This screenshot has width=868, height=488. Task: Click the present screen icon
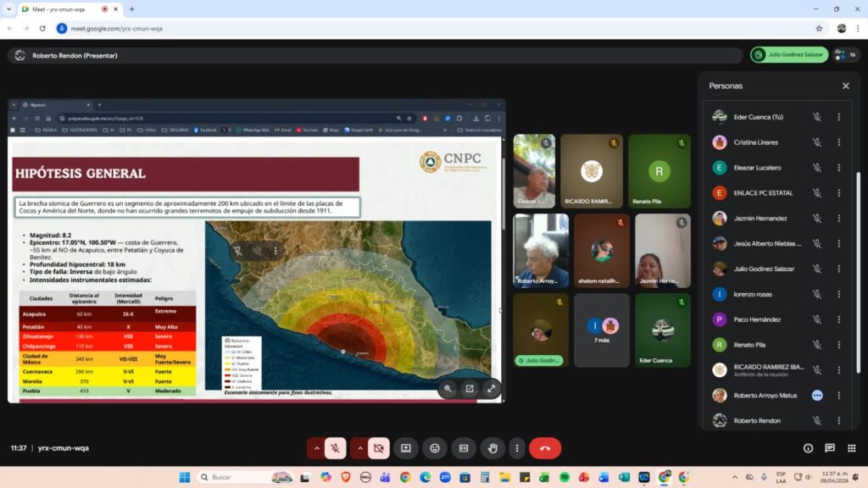[406, 448]
